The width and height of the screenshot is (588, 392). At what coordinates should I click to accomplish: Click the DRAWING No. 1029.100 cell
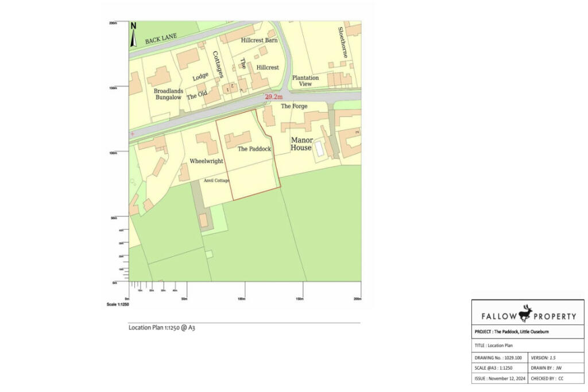pyautogui.click(x=499, y=356)
